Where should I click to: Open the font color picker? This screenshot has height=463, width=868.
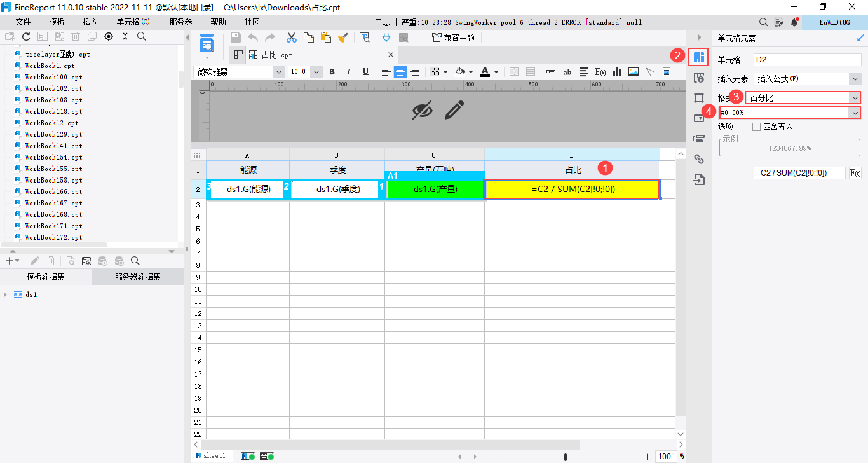[484, 72]
